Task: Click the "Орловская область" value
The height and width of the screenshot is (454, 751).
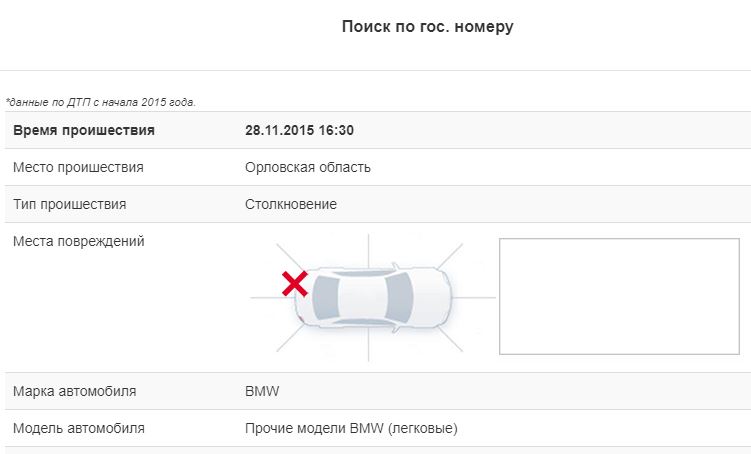Action: (x=308, y=167)
